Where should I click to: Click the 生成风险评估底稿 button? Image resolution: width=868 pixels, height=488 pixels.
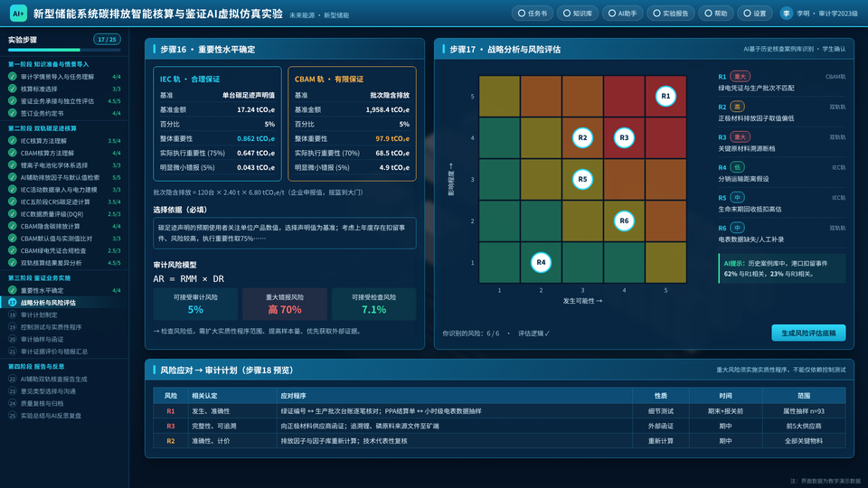[x=808, y=333]
